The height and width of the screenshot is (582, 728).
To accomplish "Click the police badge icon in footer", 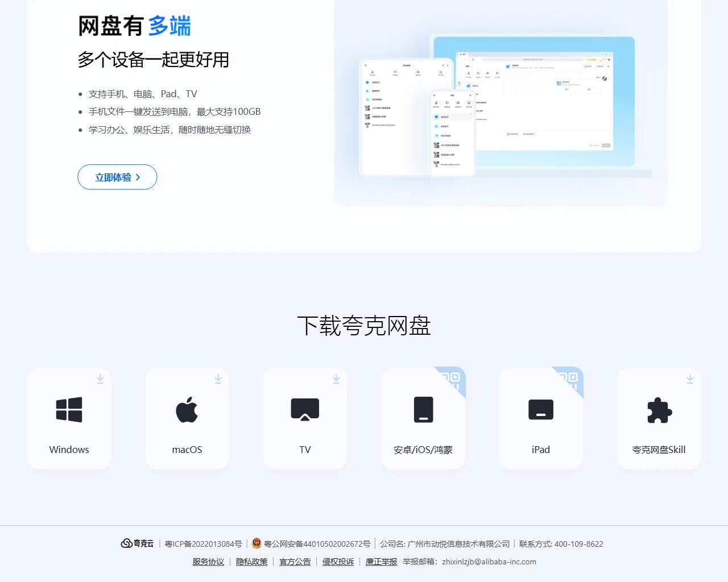I will pos(257,543).
